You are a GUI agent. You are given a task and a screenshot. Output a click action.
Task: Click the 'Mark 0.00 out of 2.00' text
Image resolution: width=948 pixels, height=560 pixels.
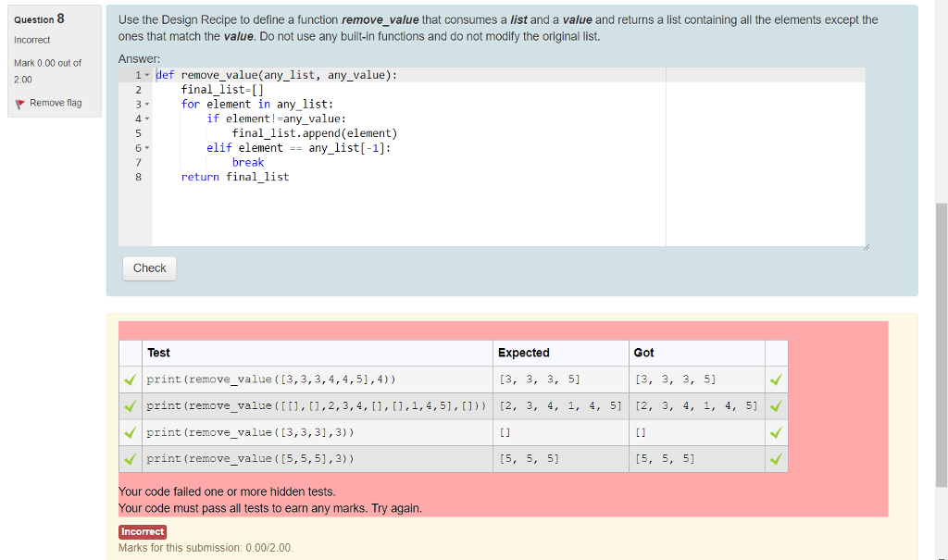pyautogui.click(x=48, y=71)
